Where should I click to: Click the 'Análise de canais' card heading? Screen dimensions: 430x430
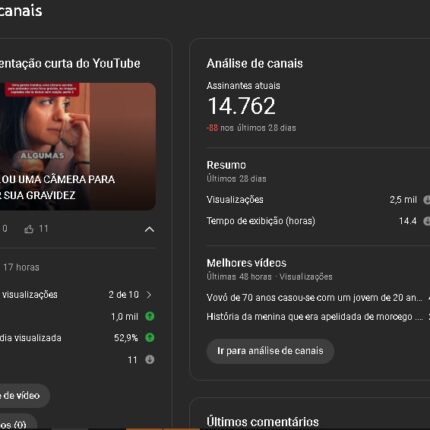pyautogui.click(x=255, y=64)
